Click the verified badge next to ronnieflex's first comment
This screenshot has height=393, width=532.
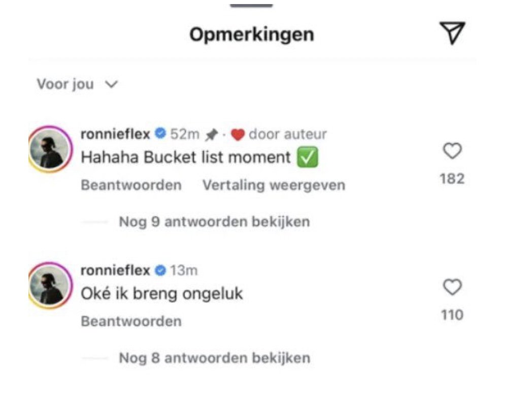[x=159, y=133]
